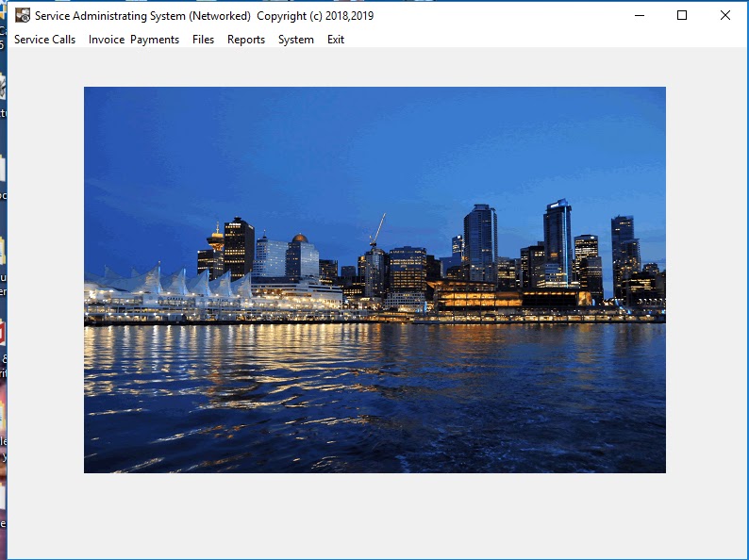Screen dimensions: 749x560
Task: Click the Vancouver skyline picture
Action: point(375,280)
